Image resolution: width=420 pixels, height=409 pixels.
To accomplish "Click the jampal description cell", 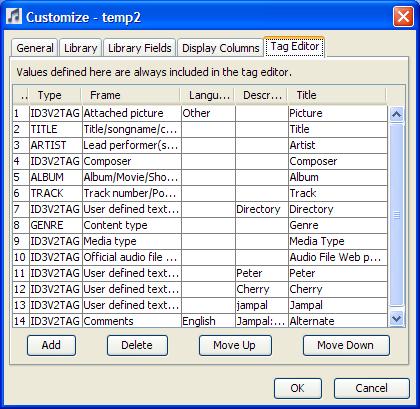I will 262,305.
